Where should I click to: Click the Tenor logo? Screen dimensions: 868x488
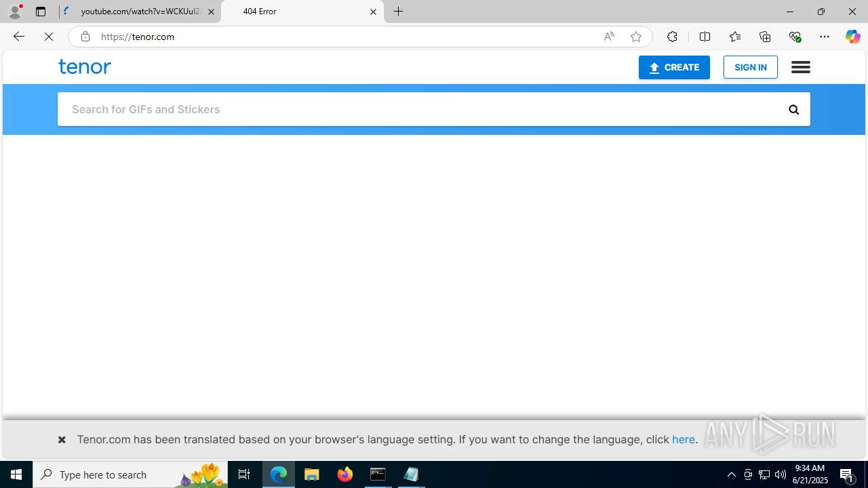(x=85, y=66)
